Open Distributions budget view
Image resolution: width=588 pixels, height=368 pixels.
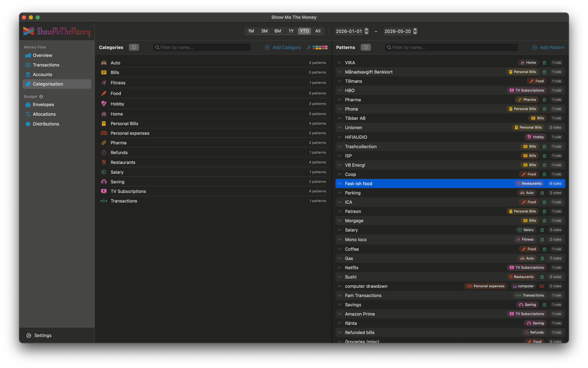pyautogui.click(x=57, y=124)
